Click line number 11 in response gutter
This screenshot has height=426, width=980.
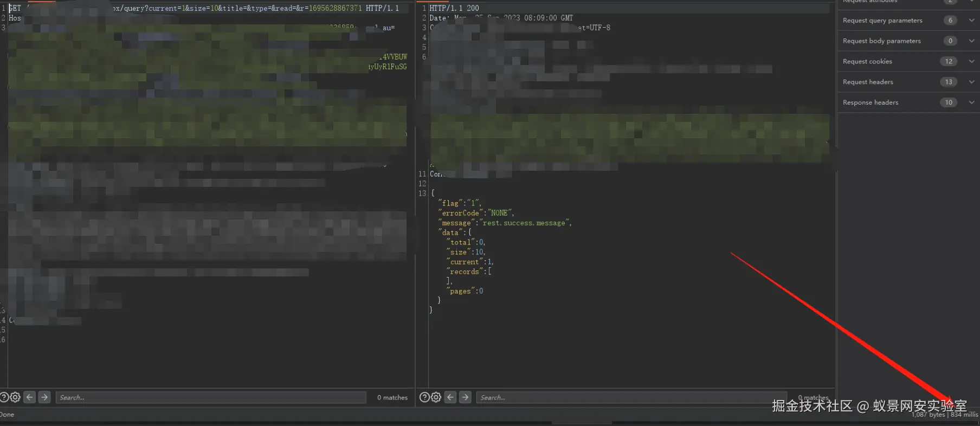click(422, 174)
